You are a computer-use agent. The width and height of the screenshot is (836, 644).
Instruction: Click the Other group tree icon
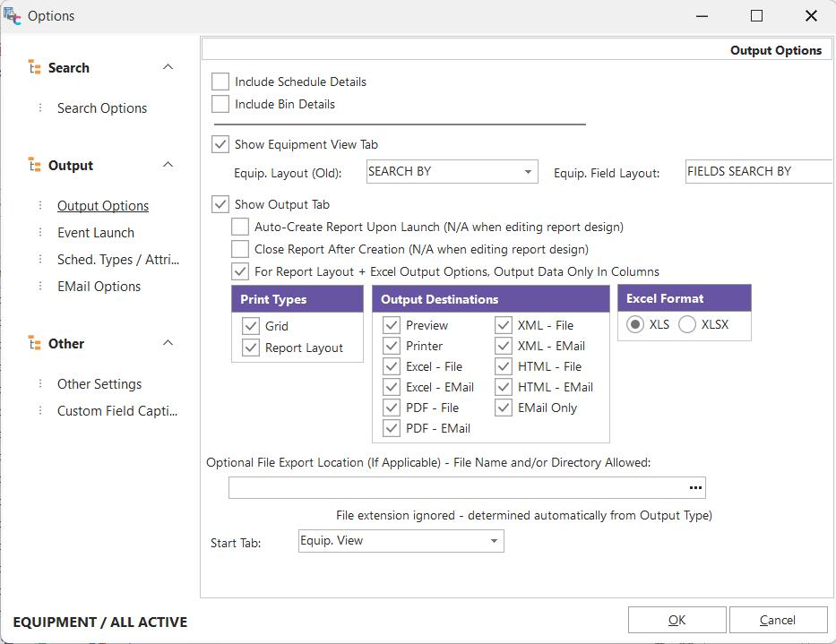tap(35, 344)
